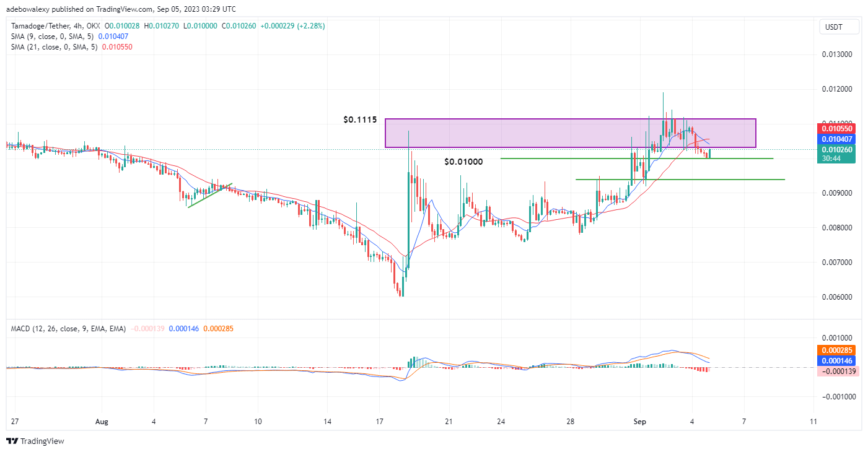Click the 27 date label on time axis
The height and width of the screenshot is (452, 868).
[15, 422]
